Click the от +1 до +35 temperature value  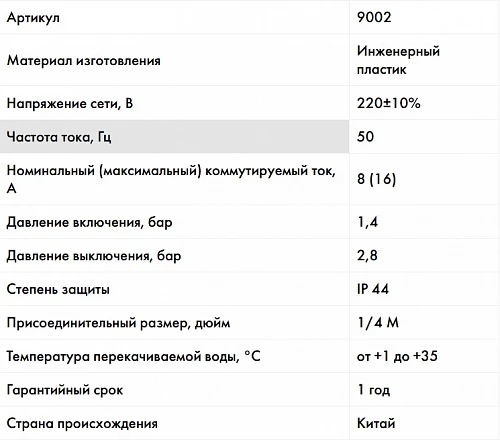pos(397,356)
